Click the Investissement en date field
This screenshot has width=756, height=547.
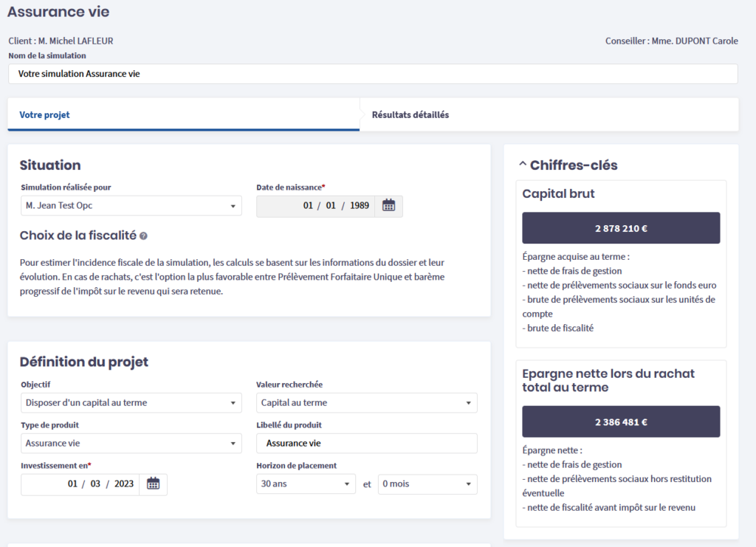(81, 484)
